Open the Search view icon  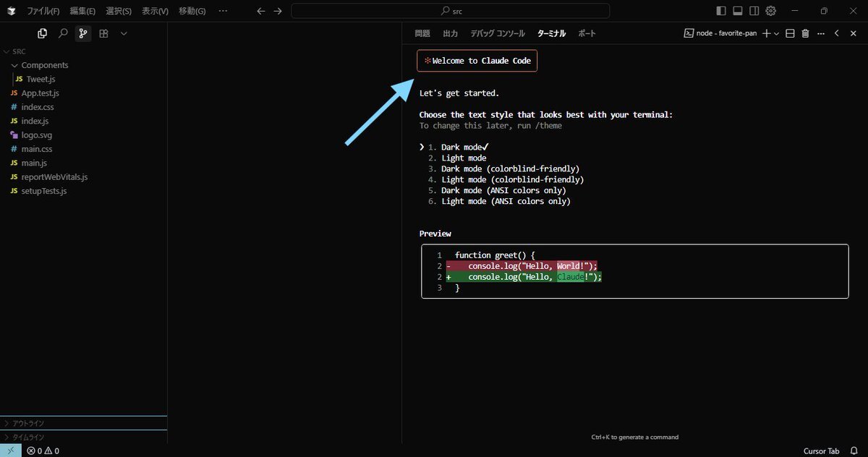[63, 33]
